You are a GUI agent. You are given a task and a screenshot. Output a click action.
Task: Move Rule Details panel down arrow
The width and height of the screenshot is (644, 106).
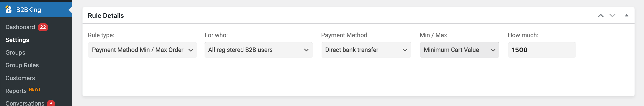coord(612,16)
